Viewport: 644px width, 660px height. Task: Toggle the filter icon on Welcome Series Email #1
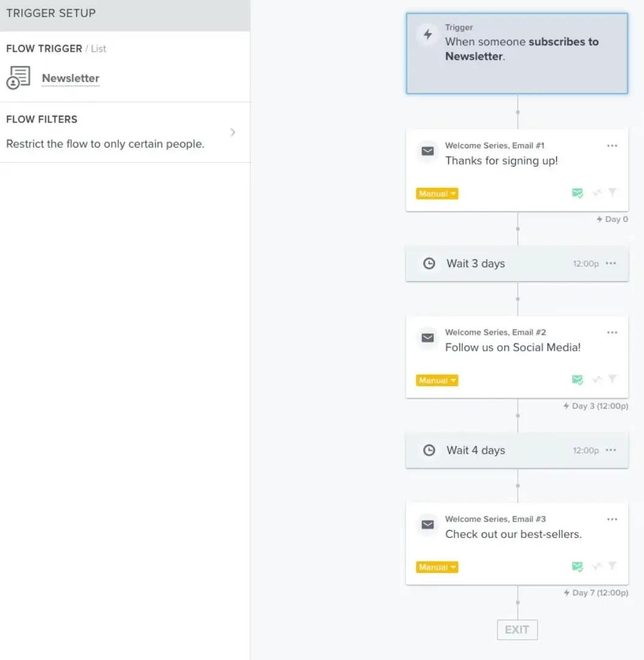613,193
